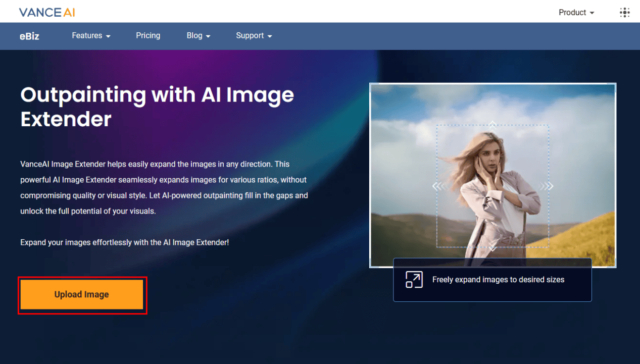Expand the Product dropdown

(x=576, y=13)
